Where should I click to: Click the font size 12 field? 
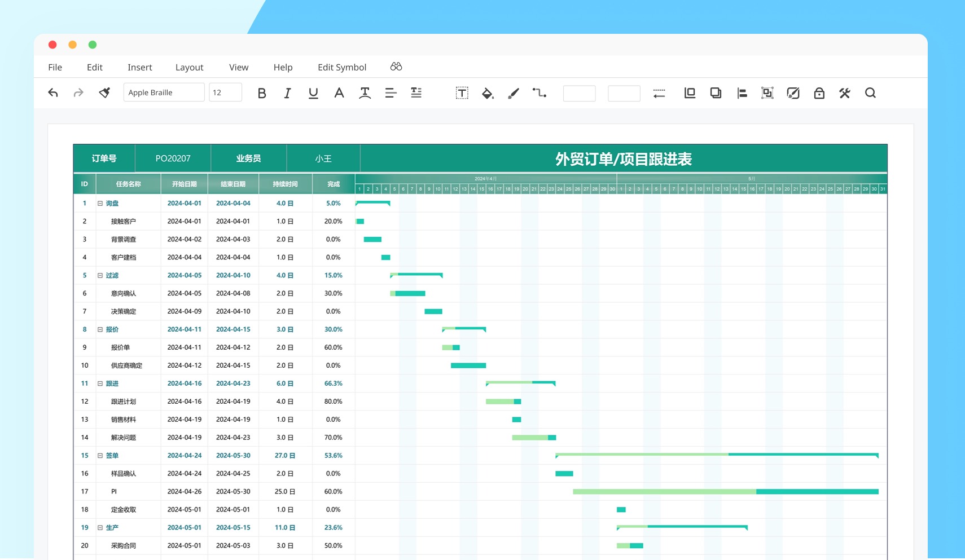(x=225, y=92)
